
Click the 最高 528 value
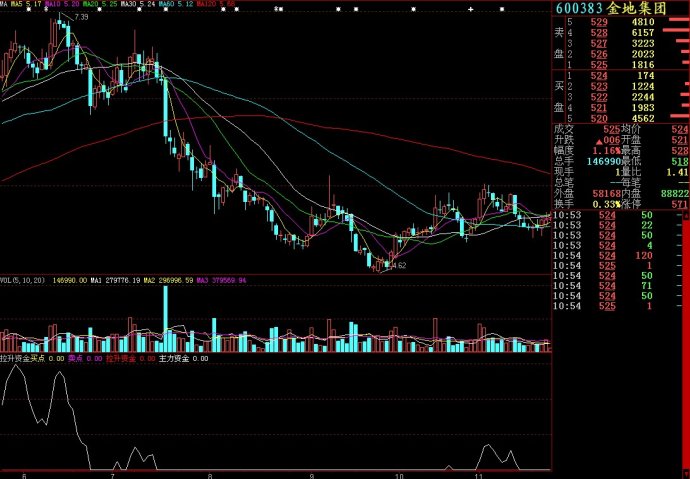click(x=680, y=151)
